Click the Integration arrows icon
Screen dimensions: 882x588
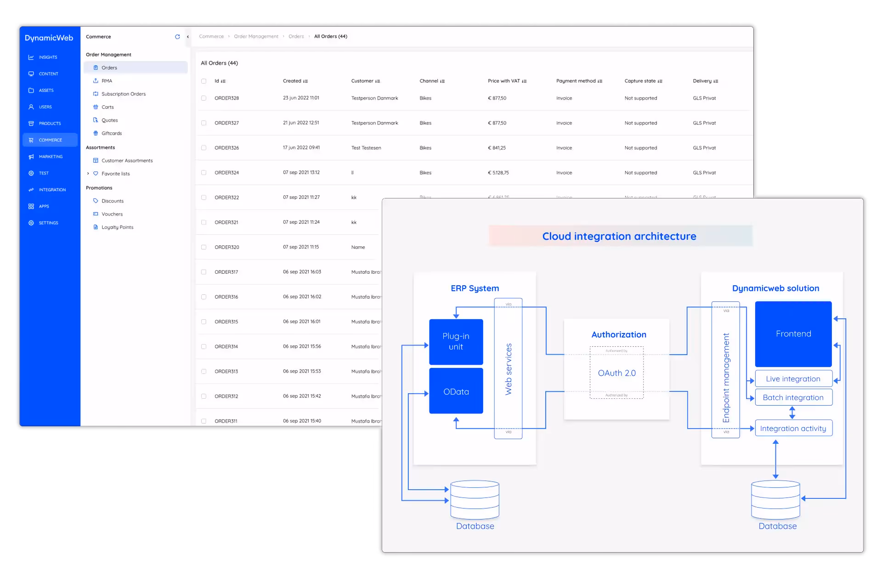click(31, 190)
